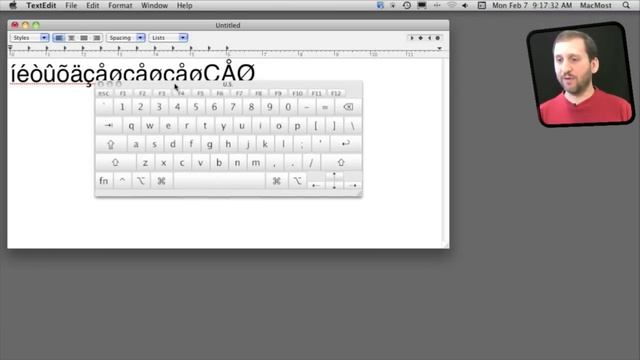This screenshot has height=360, width=640.
Task: Click the F12 key on Keyboard Viewer
Action: point(336,93)
